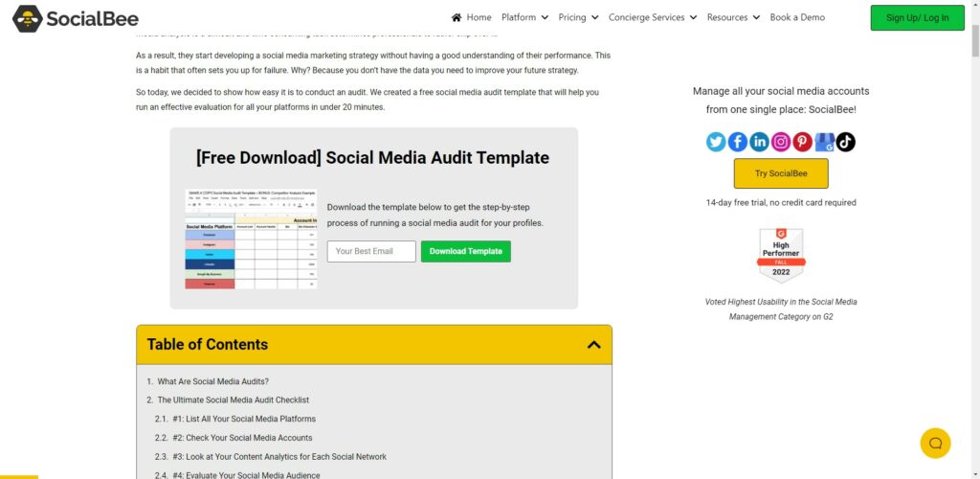Expand the Platform dropdown menu
The height and width of the screenshot is (479, 980).
pyautogui.click(x=524, y=17)
